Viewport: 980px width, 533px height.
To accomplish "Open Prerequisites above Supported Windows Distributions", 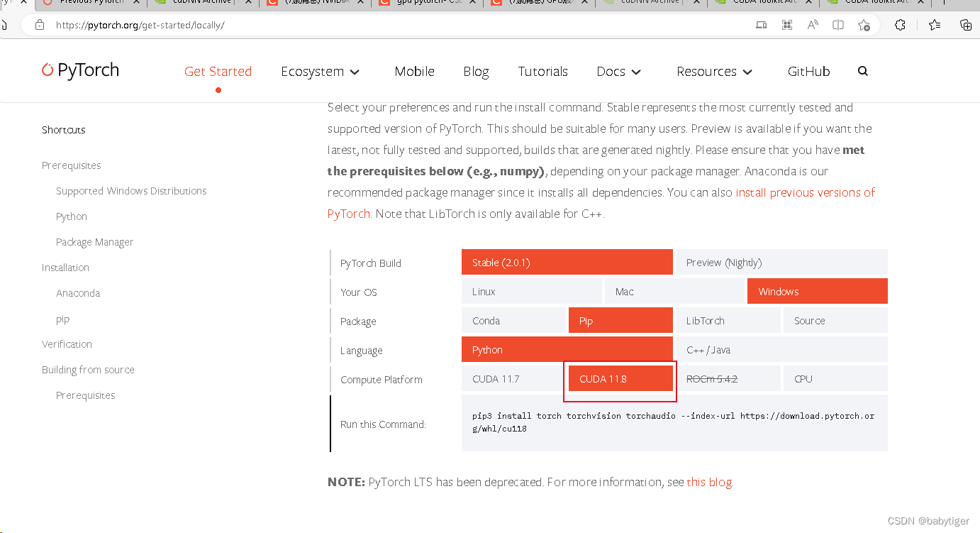I will pos(71,165).
